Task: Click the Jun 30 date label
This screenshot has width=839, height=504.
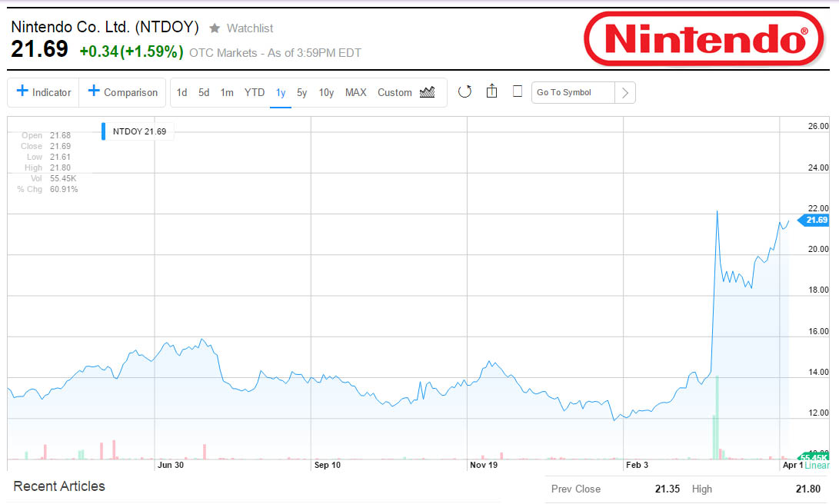Action: pos(171,465)
